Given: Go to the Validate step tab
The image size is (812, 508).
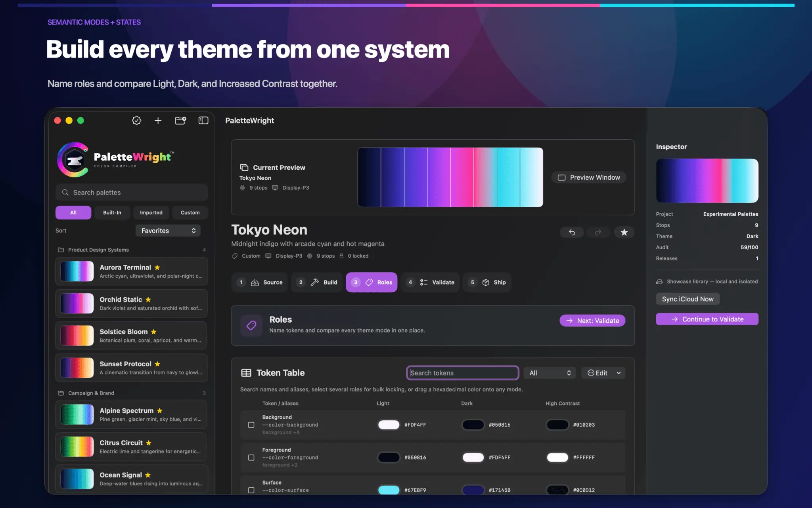Looking at the screenshot, I should coord(430,282).
